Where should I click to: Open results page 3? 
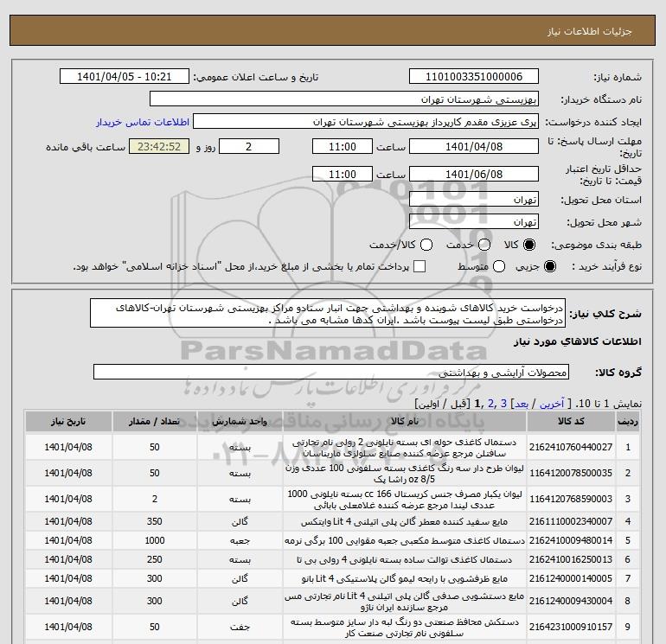[x=503, y=404]
